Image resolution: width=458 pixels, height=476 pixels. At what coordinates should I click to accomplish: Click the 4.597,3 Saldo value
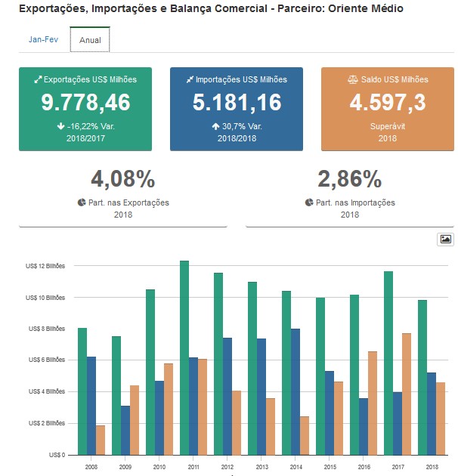point(387,102)
